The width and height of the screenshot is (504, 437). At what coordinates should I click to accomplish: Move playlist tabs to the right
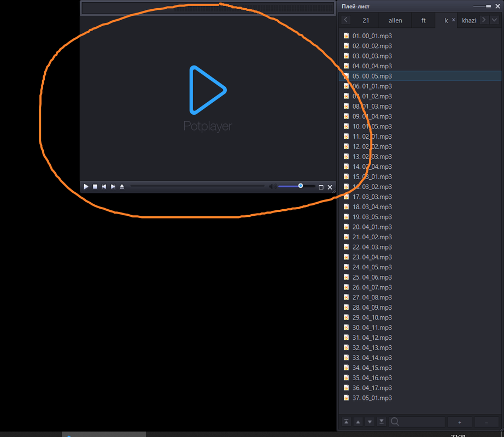coord(484,20)
